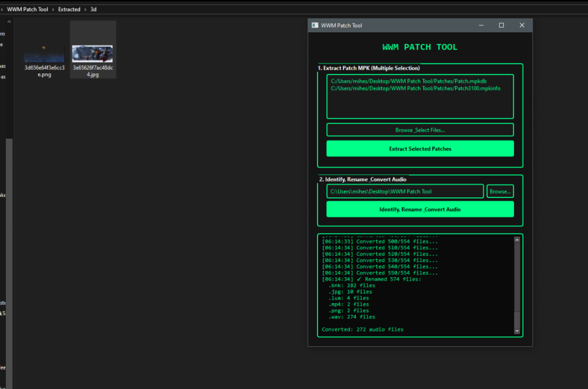The image size is (588, 389).
Task: Open Browse_Select Files dialog
Action: [x=420, y=130]
